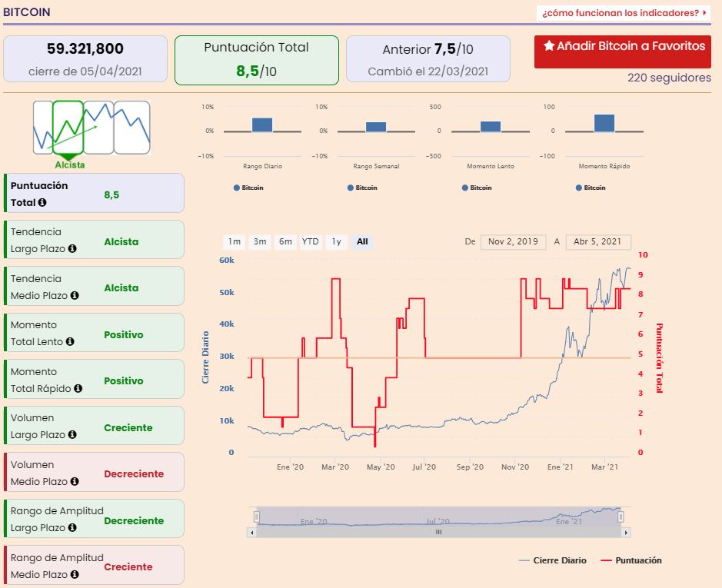This screenshot has width=722, height=588.
Task: Select the 1y range button
Action: click(x=337, y=242)
